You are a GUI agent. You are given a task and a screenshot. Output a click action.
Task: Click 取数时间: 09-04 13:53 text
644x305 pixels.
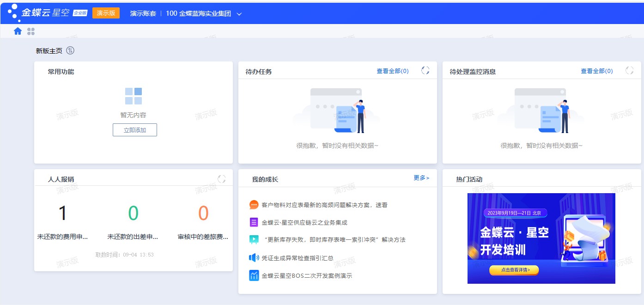(125, 255)
